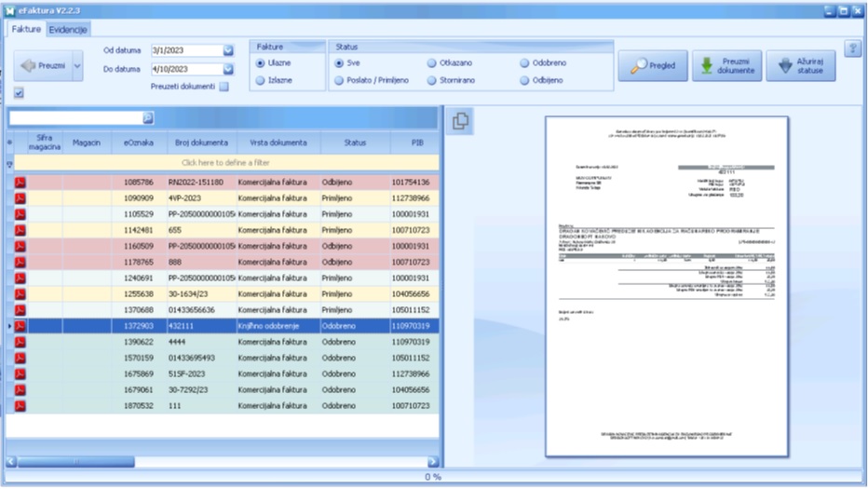868x489 pixels.
Task: Click the filter funnel icon in grid
Action: pos(9,165)
